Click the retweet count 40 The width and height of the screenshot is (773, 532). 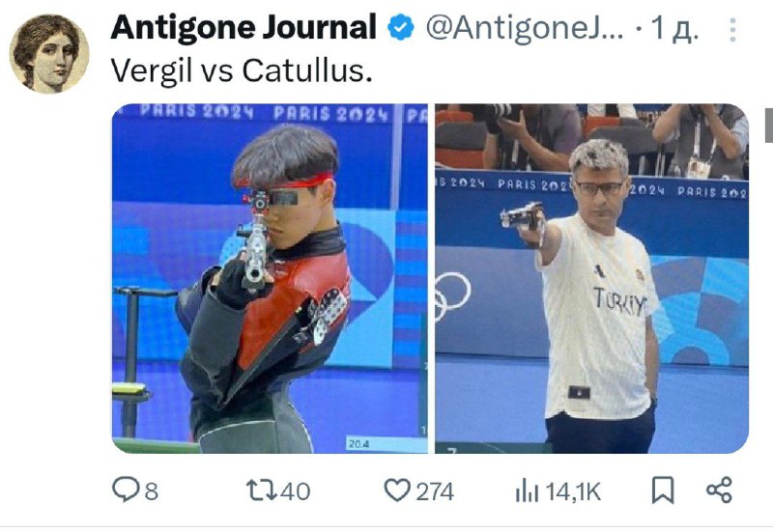[296, 491]
